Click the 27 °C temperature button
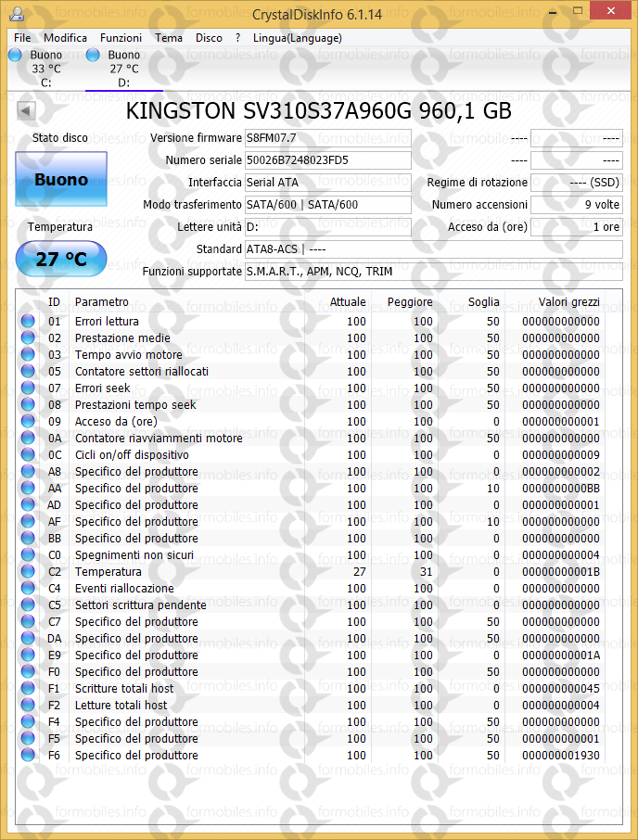 pos(61,259)
